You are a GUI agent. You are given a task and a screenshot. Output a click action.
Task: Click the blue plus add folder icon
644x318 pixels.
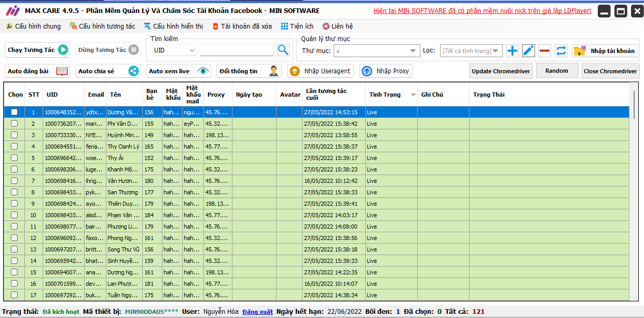[x=512, y=50]
